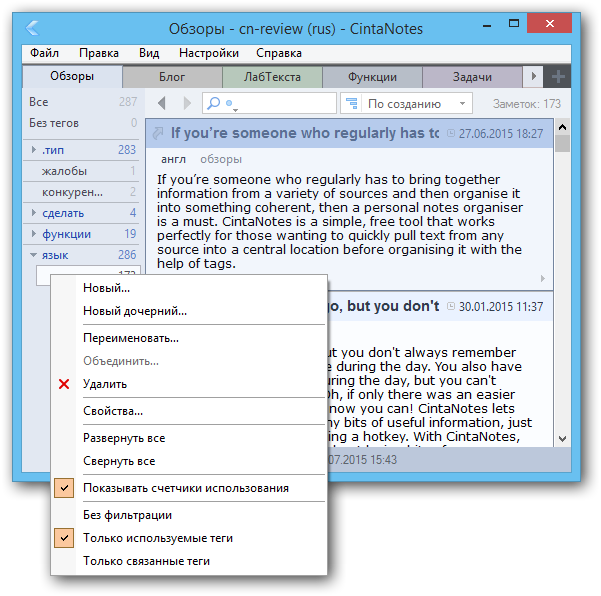Click the обзоры tag on first note

[x=221, y=159]
